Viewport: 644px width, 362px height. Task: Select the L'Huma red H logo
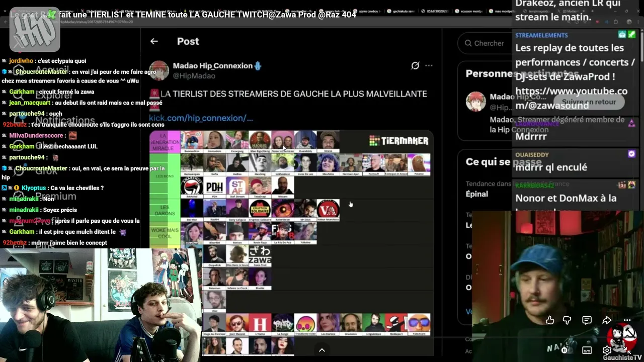point(260,324)
